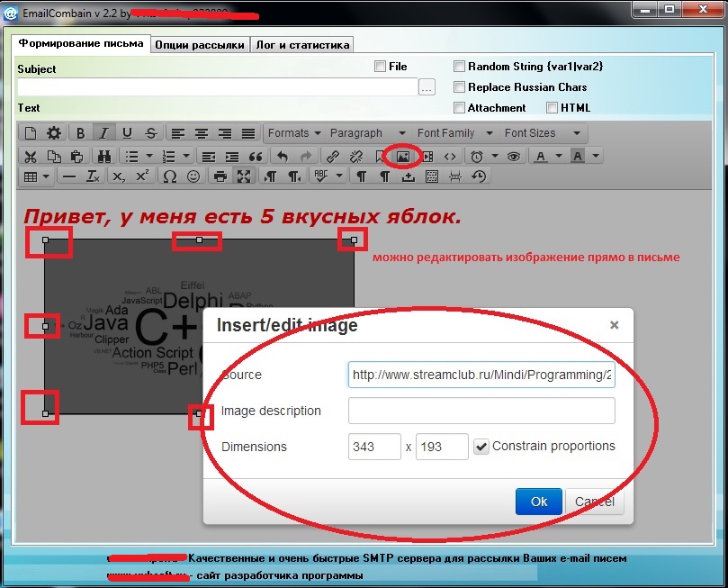Enable the Attachment checkbox
The width and height of the screenshot is (728, 588).
point(459,108)
